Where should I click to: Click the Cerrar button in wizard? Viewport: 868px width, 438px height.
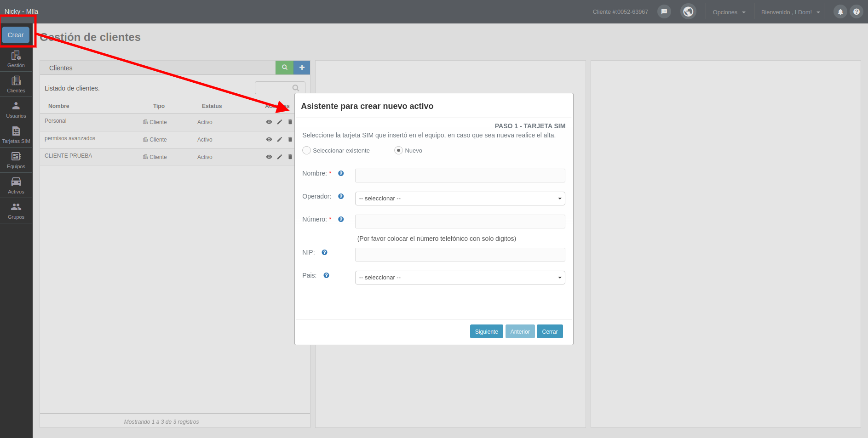[x=550, y=331]
